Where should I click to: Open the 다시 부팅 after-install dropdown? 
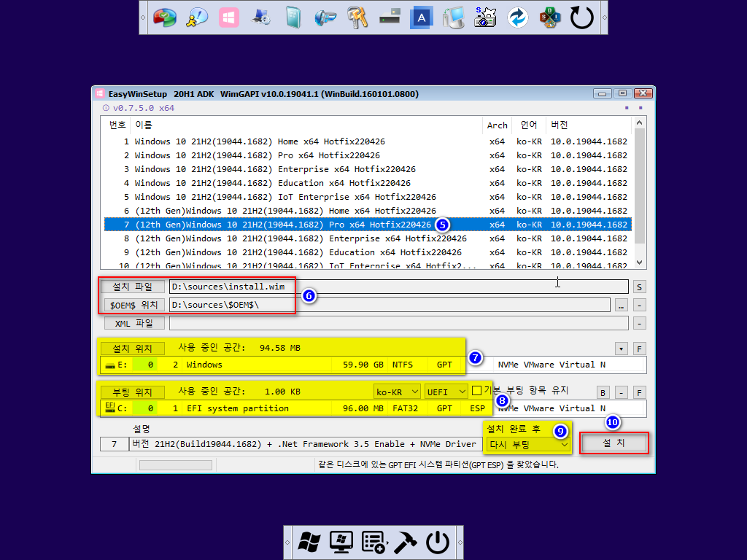click(528, 444)
